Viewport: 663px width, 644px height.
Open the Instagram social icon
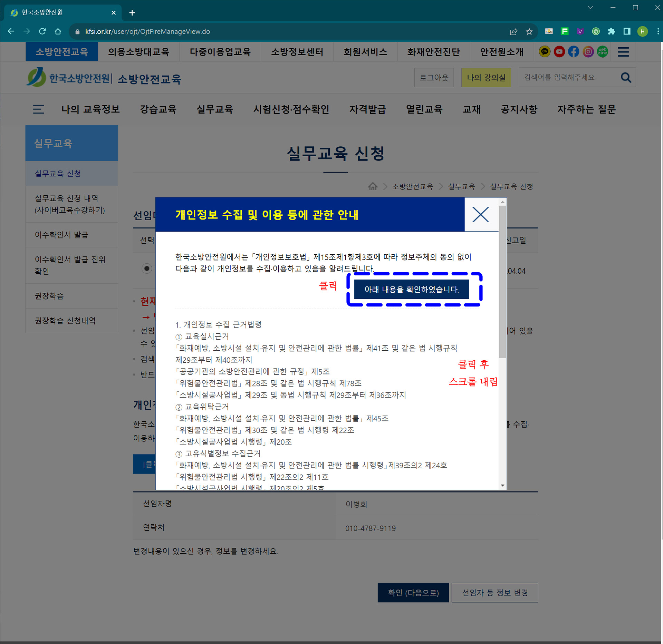click(x=588, y=52)
